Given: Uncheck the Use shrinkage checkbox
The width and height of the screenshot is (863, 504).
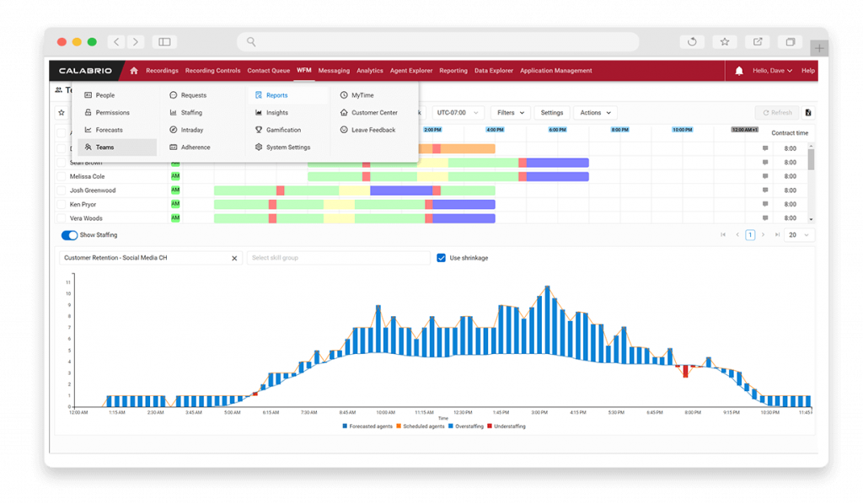Looking at the screenshot, I should point(442,258).
